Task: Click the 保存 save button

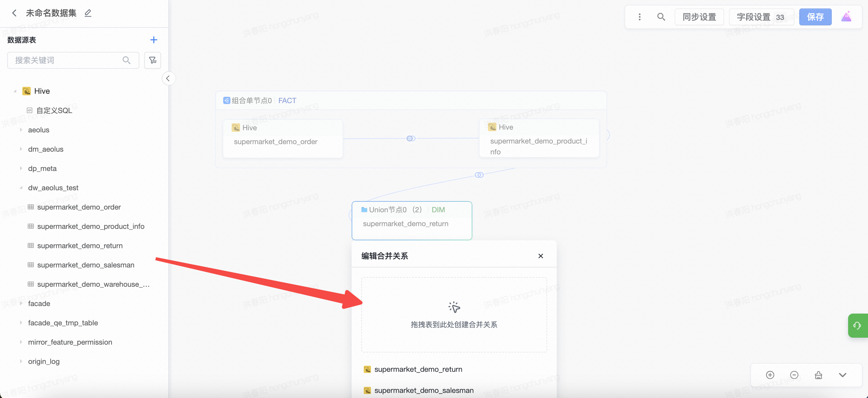Action: pos(815,17)
